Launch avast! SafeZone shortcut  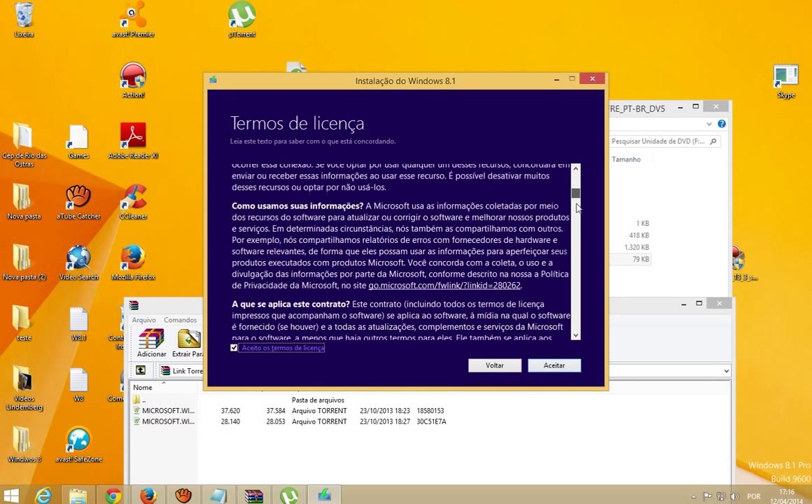[78, 444]
